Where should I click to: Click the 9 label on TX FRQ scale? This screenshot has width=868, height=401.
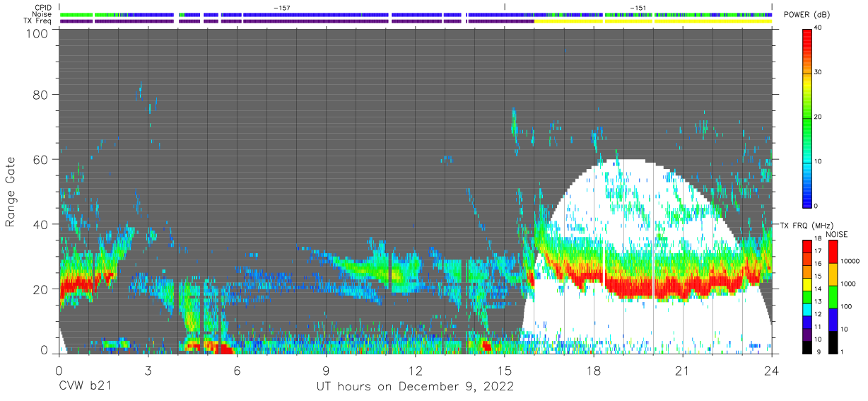[x=818, y=351]
